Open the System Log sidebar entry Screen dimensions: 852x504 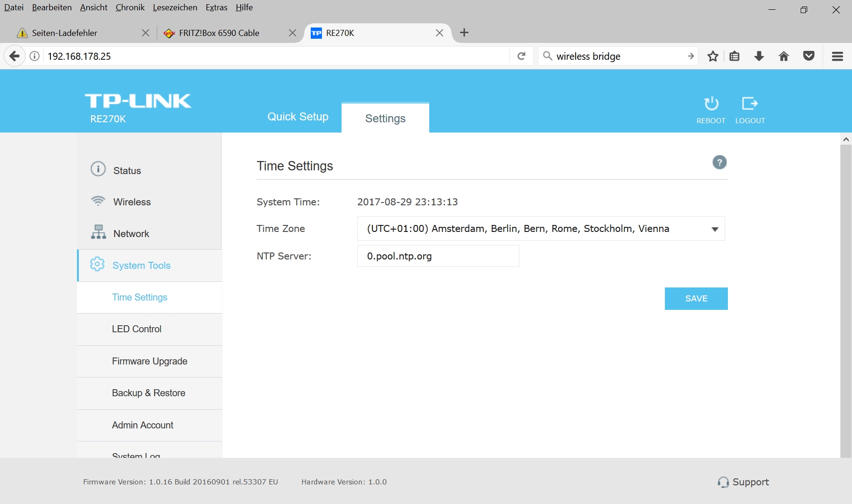(149, 450)
